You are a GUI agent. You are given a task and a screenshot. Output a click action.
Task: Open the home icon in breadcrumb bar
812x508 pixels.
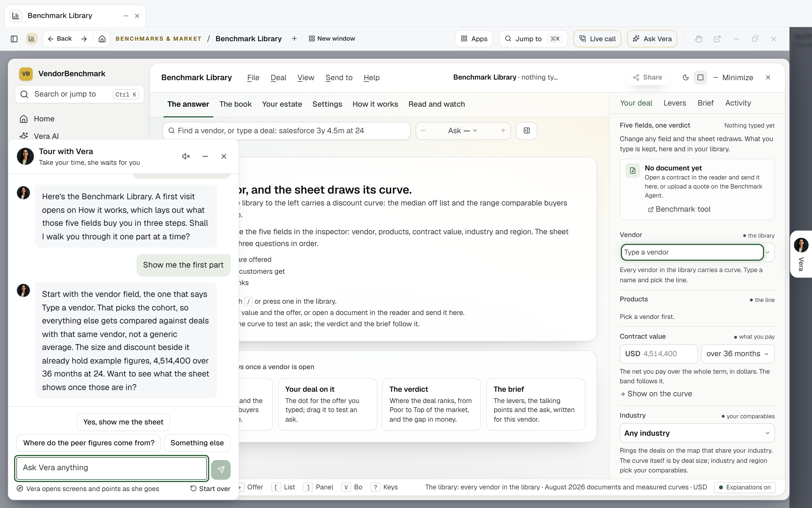coord(102,39)
